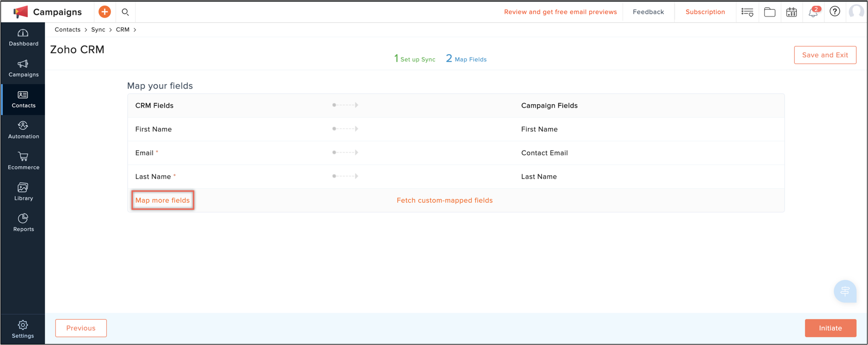
Task: Open the help question mark icon
Action: point(835,11)
